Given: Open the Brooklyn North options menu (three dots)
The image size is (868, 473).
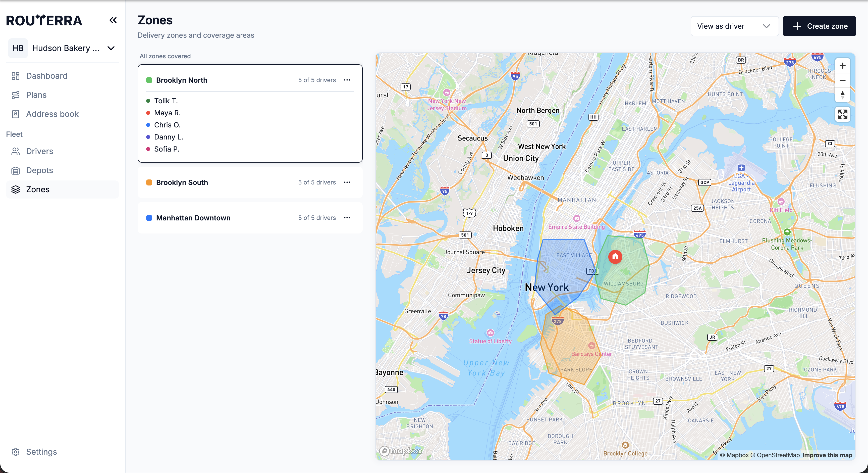Looking at the screenshot, I should pos(347,80).
